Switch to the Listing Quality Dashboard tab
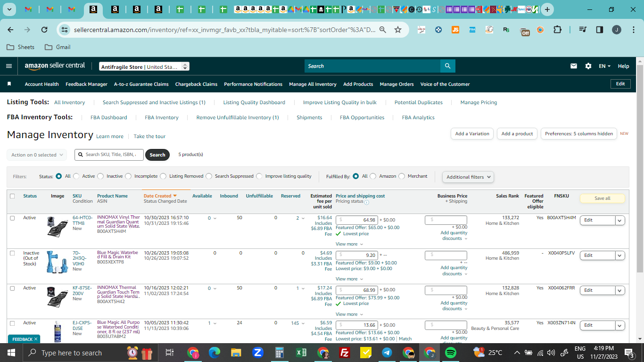The height and width of the screenshot is (362, 644). (254, 102)
